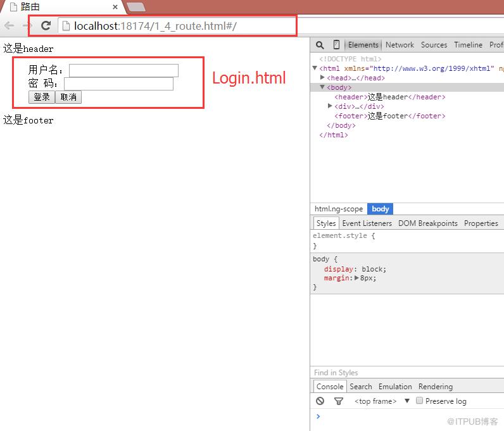Switch to the Elements tab
504x431 pixels.
click(363, 45)
